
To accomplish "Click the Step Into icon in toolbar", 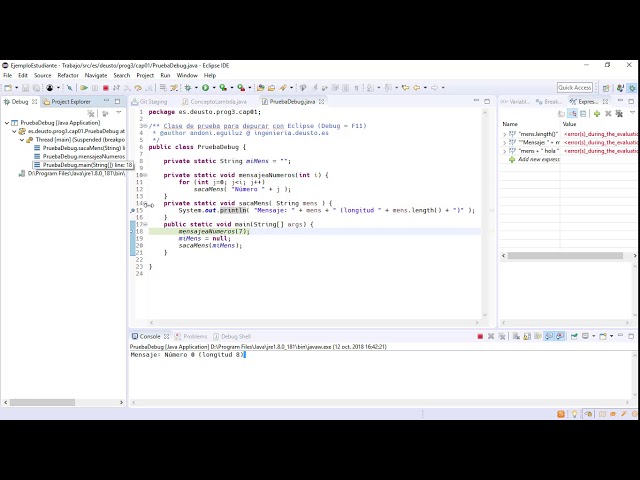I will (x=127, y=88).
